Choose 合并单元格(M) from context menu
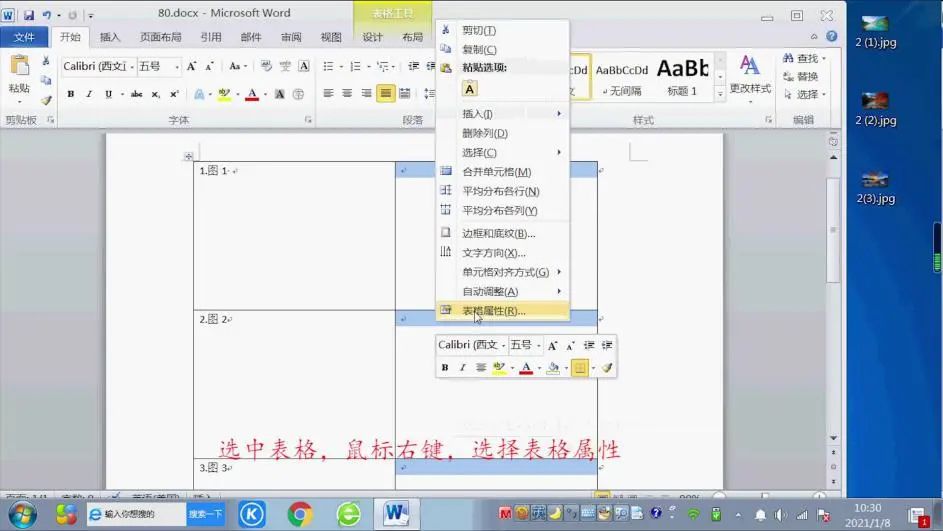The width and height of the screenshot is (943, 531). [x=503, y=172]
